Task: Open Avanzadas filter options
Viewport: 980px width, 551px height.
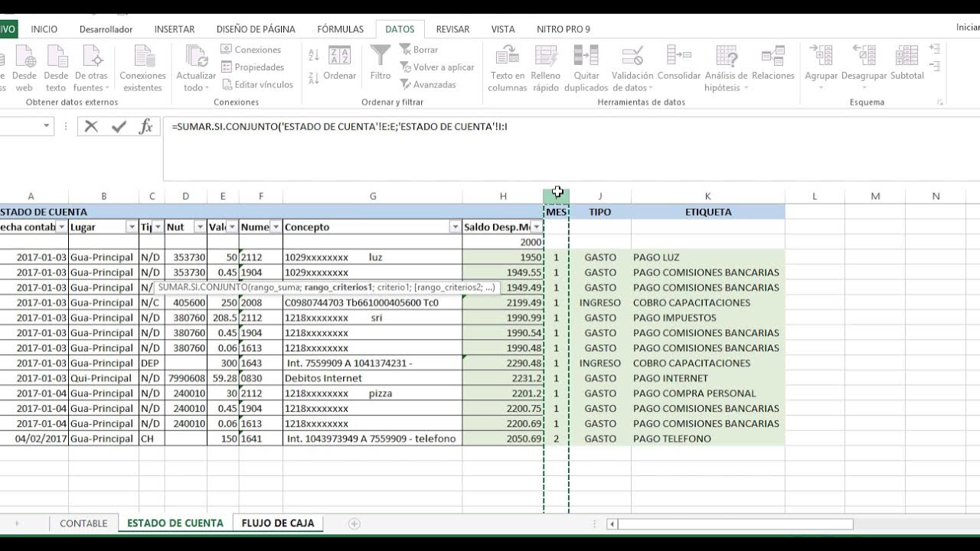Action: [427, 85]
